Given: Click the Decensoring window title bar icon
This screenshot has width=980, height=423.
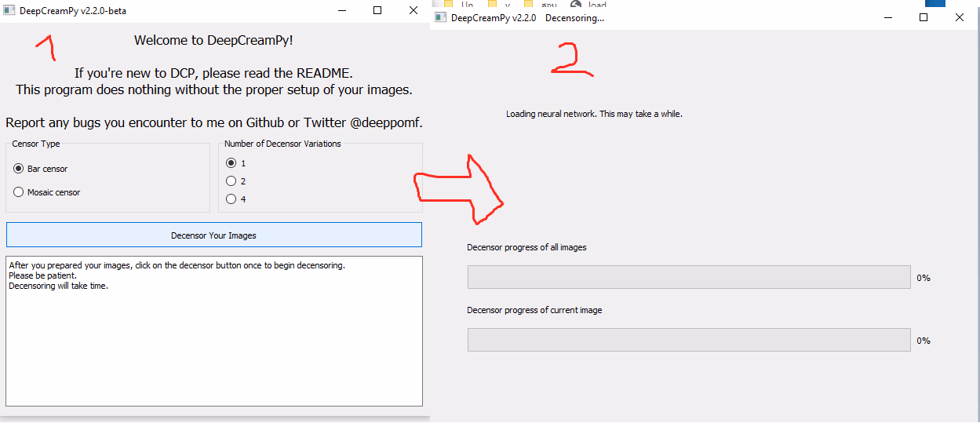Looking at the screenshot, I should coord(441,17).
